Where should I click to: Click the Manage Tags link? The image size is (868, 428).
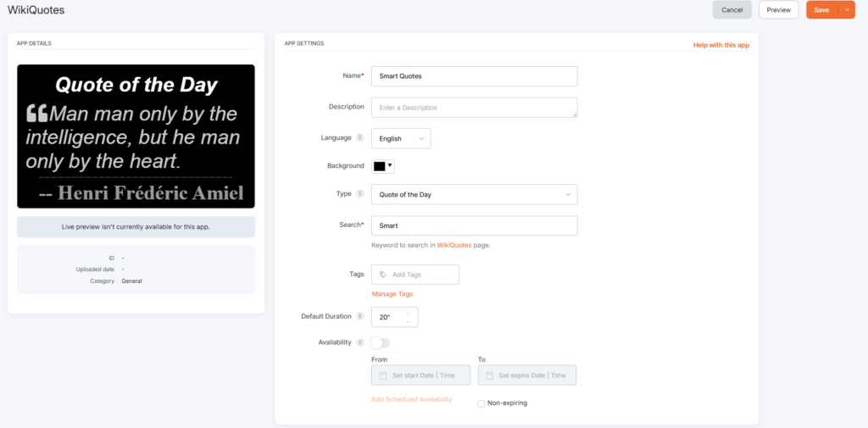392,294
